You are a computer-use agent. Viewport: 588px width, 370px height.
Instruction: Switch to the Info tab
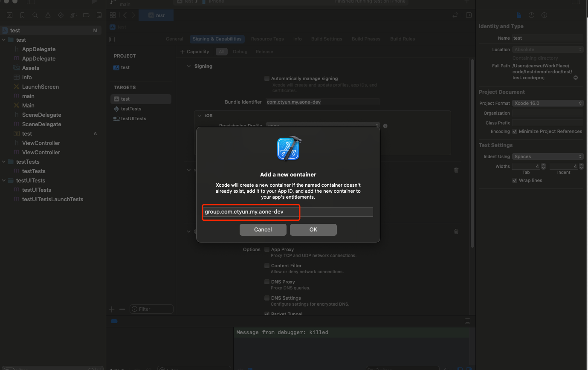coord(298,39)
